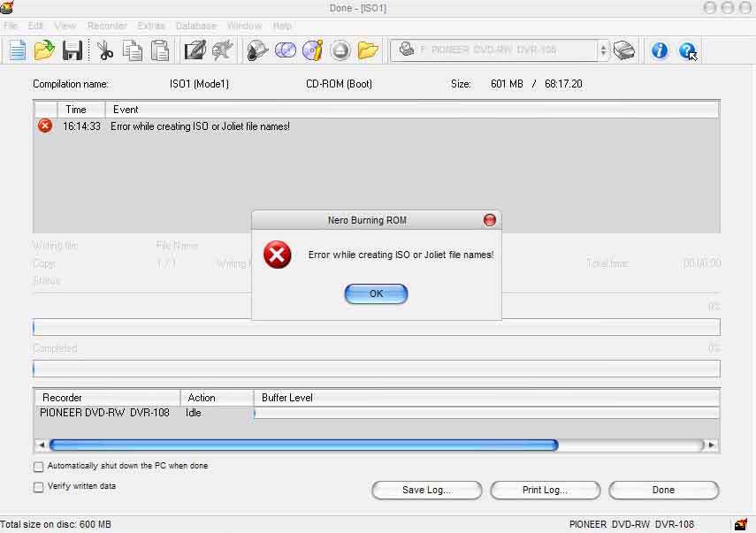Enable Automatically shut down the PC checkbox

pyautogui.click(x=39, y=466)
